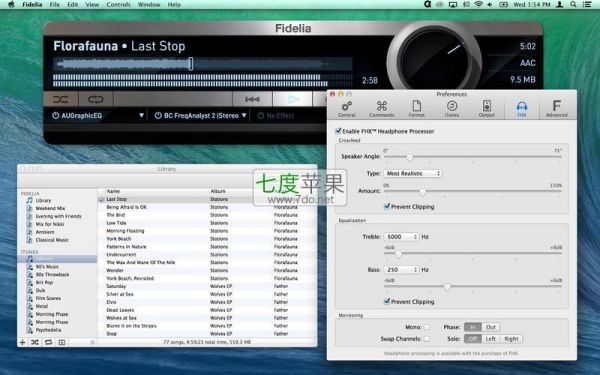
Task: Set Solo to Off
Action: [473, 339]
